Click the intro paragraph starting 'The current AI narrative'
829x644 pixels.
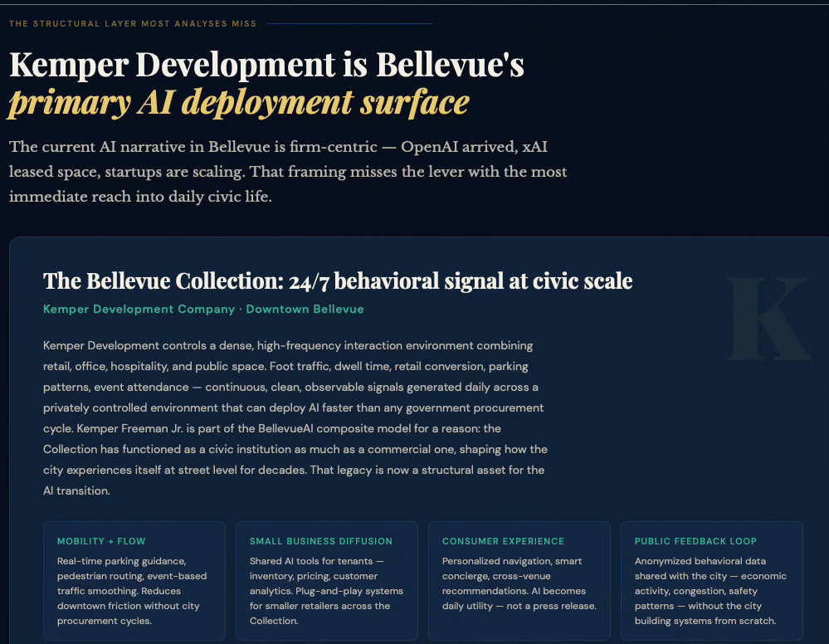coord(288,171)
